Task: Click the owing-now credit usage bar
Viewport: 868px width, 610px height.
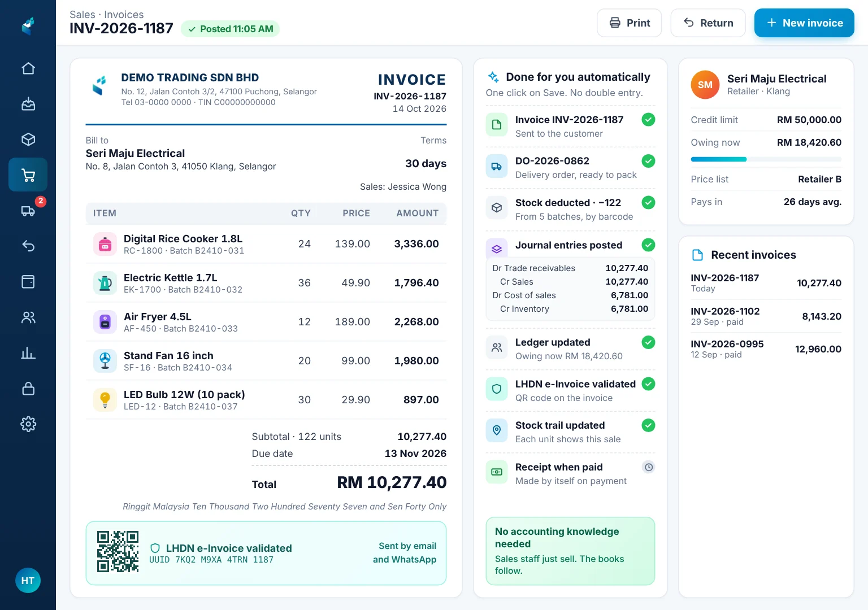Action: 766,159
